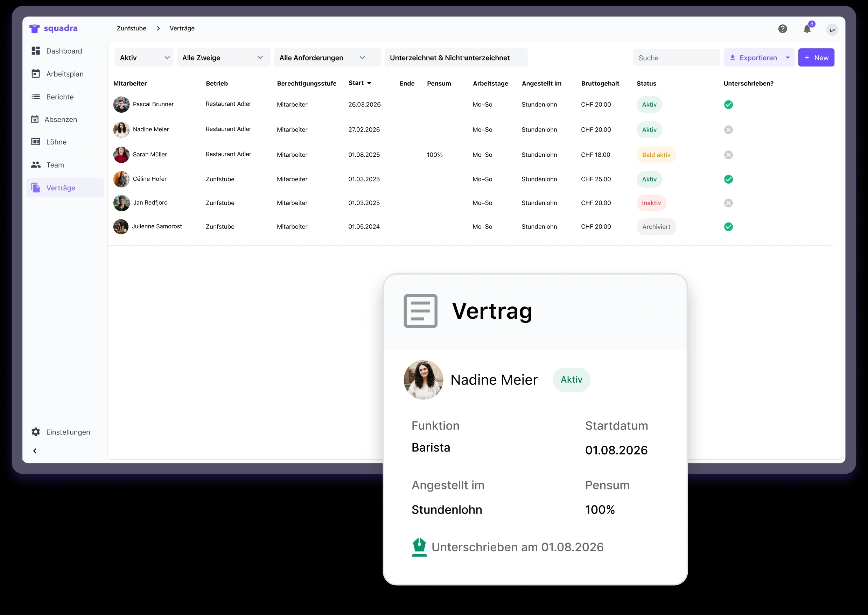This screenshot has height=615, width=868.
Task: Click the Inaktiv status badge
Action: [651, 203]
